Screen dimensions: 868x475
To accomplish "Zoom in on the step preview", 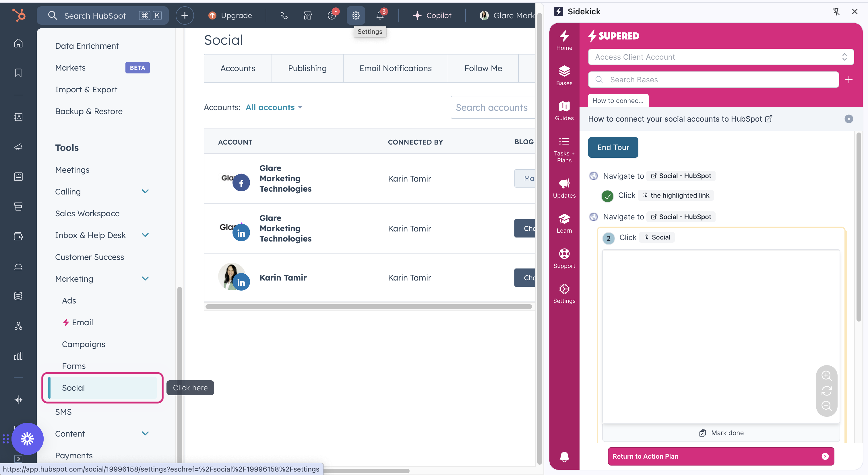I will point(826,376).
